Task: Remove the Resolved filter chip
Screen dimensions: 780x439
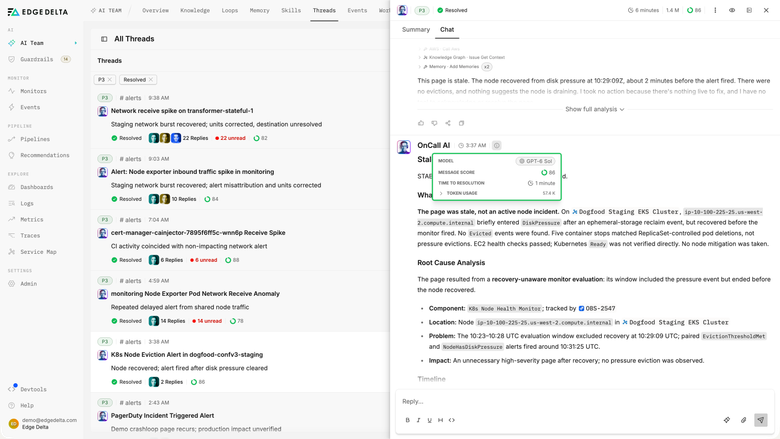Action: click(151, 80)
